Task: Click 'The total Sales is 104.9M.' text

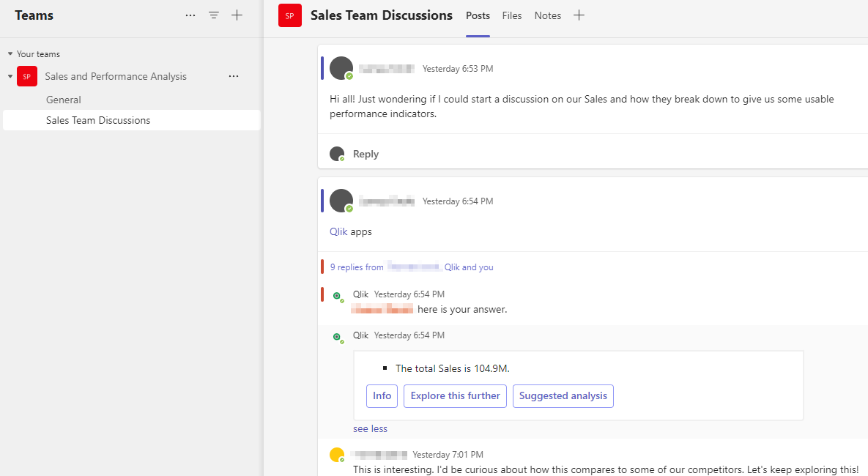Action: pyautogui.click(x=452, y=368)
